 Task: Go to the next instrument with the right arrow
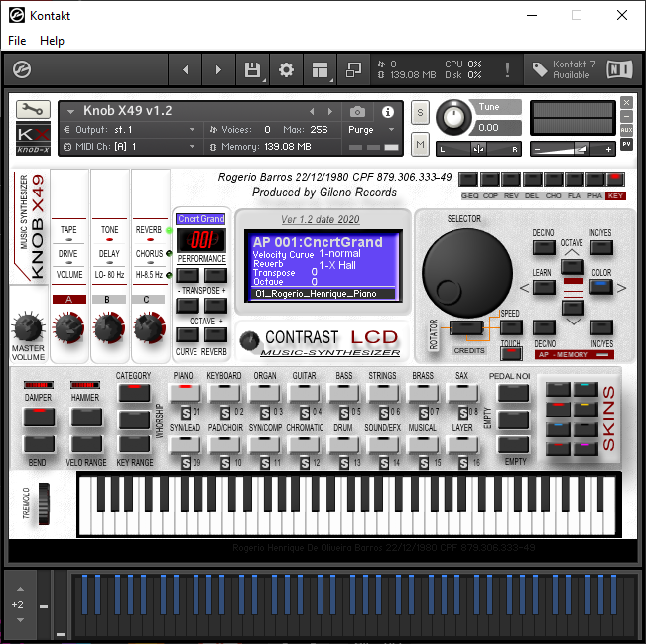218,69
